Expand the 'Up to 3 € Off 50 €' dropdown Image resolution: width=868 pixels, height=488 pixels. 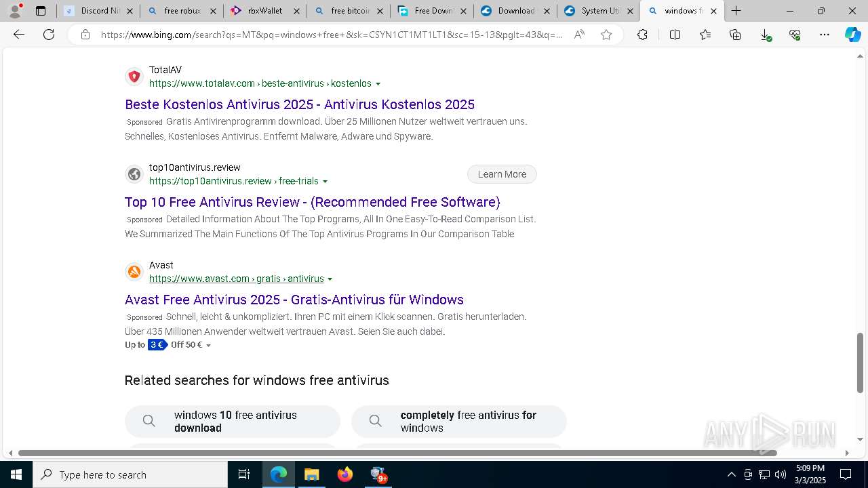[x=208, y=345]
